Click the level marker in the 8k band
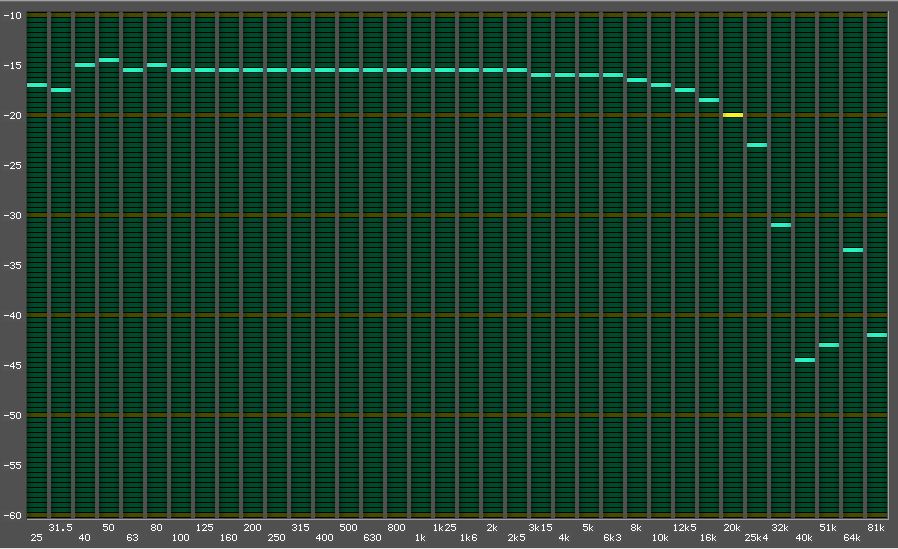This screenshot has width=898, height=549. 636,80
